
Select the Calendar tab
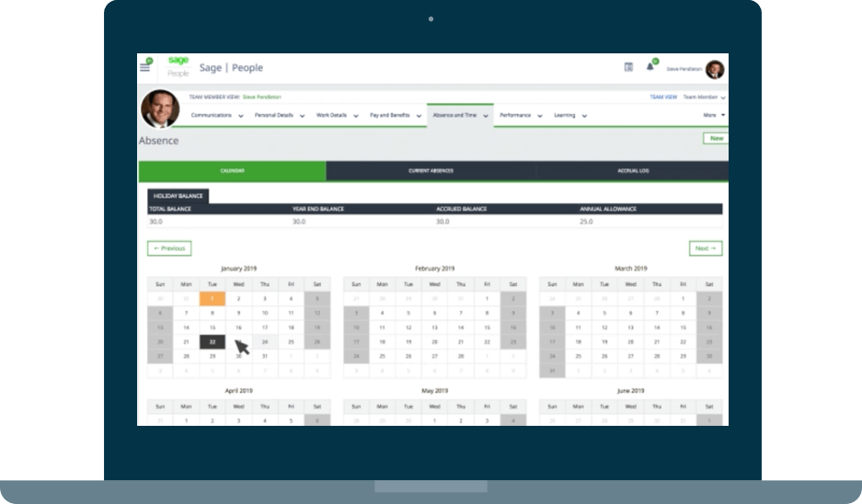pos(232,171)
